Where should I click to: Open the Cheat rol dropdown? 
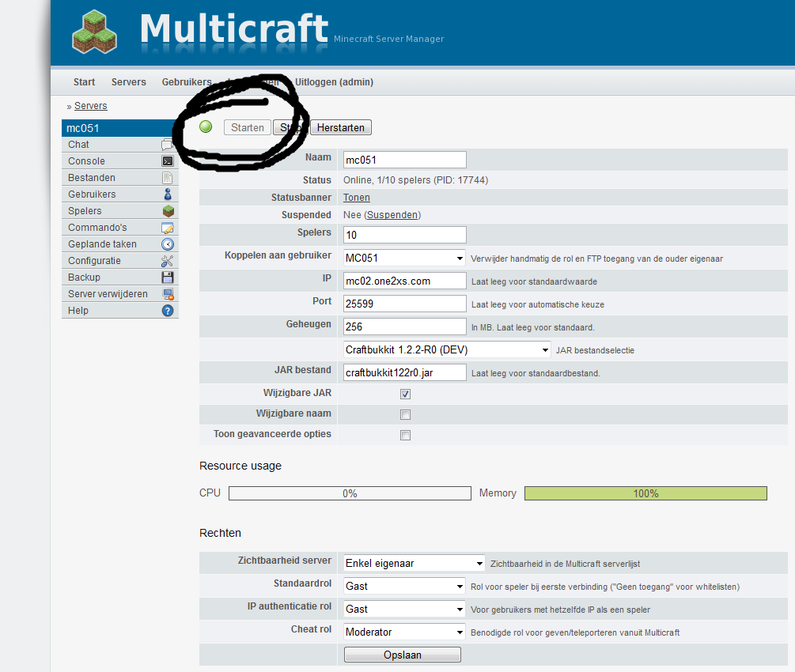tap(404, 632)
